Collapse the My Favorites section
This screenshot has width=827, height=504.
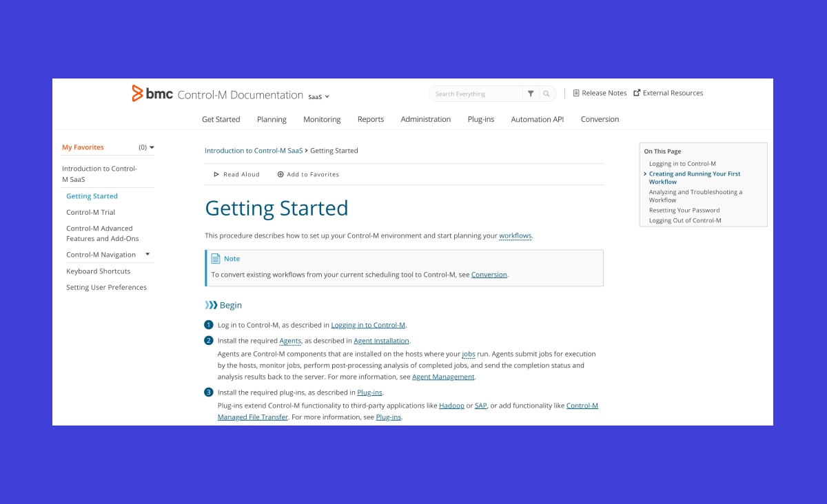(152, 147)
